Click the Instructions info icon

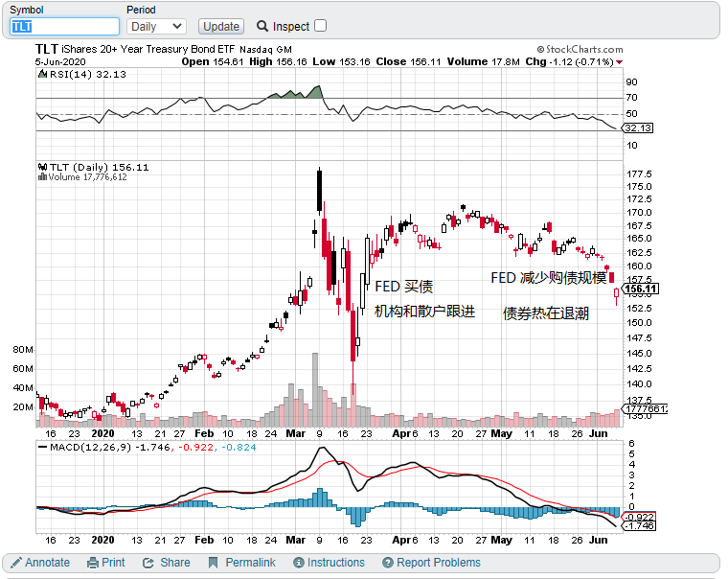tap(299, 563)
